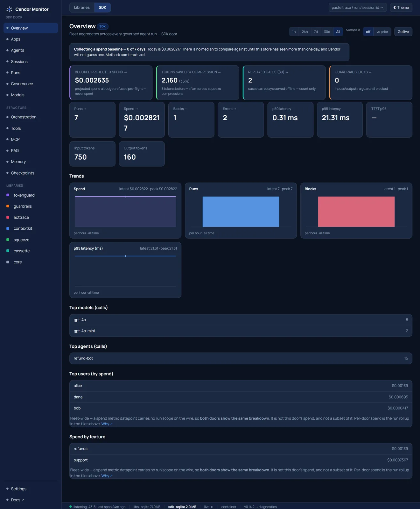
Task: Open Apps in the sidebar
Action: [31, 39]
